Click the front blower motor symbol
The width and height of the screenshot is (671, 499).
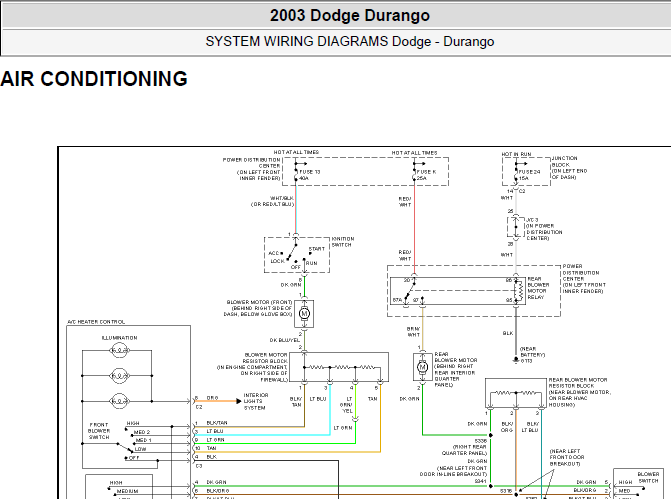[x=304, y=314]
